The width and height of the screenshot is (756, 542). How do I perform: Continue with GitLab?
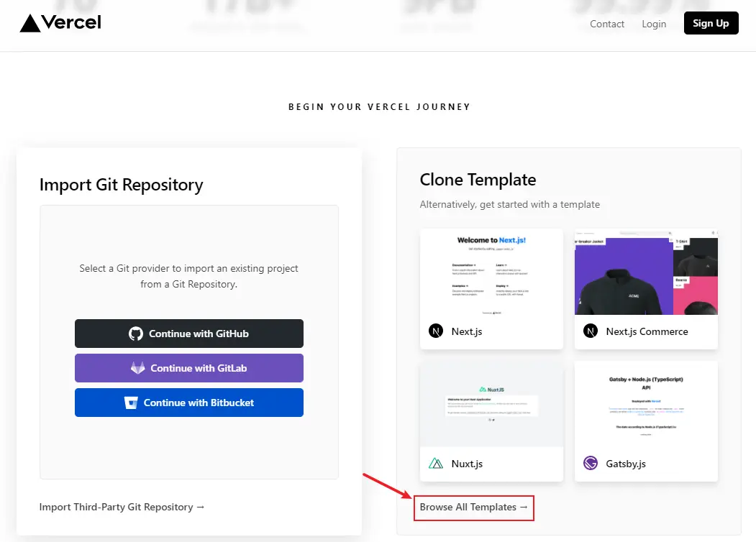click(x=189, y=368)
